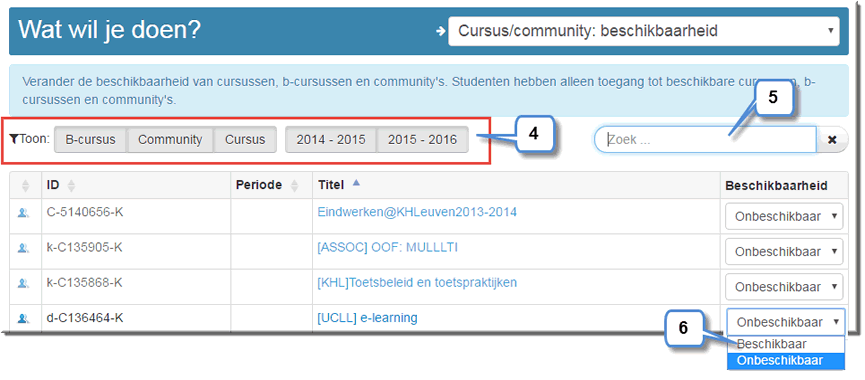Image resolution: width=865 pixels, height=380 pixels.
Task: Toggle the B-cursus filter
Action: coord(90,140)
